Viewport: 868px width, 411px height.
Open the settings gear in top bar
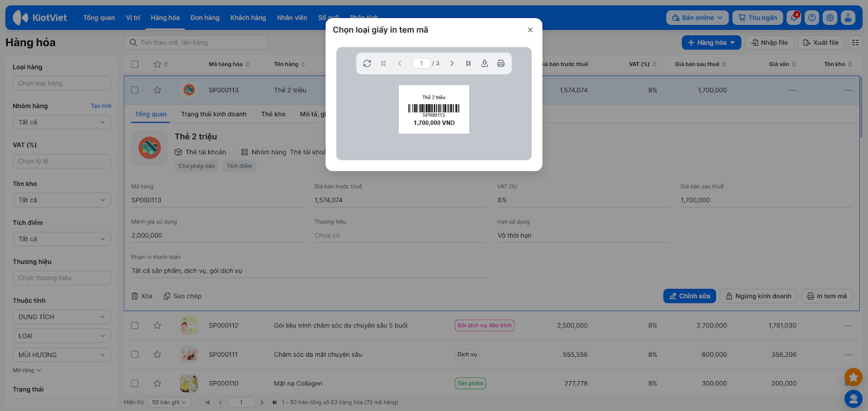pos(830,18)
